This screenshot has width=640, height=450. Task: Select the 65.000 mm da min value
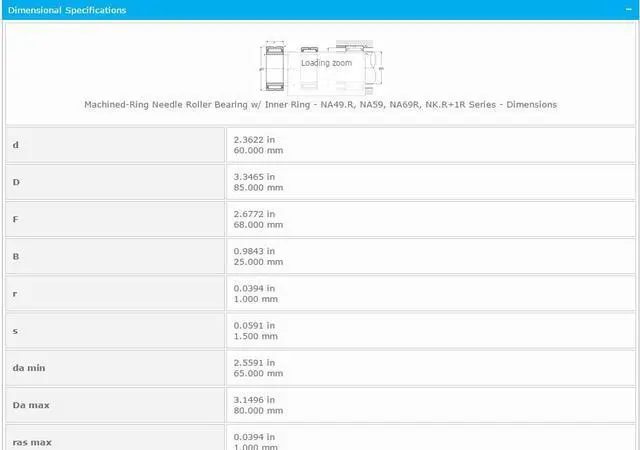coord(258,372)
